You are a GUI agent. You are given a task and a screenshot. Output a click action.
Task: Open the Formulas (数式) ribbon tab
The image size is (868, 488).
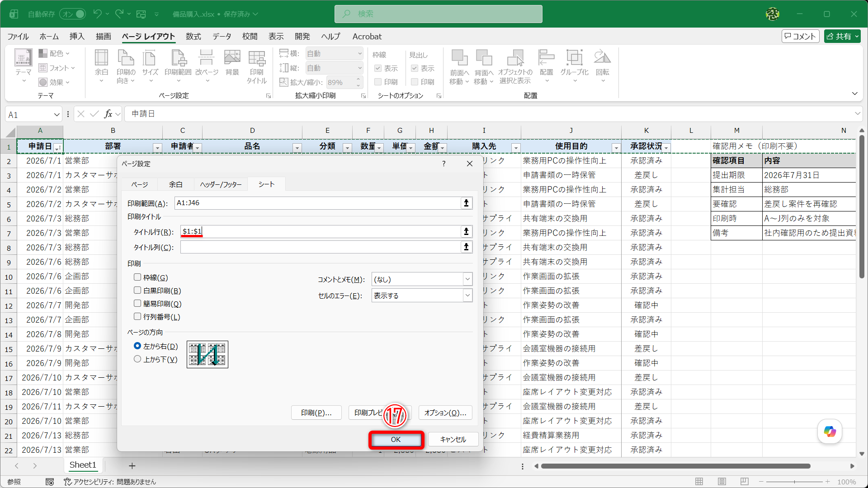click(x=193, y=37)
